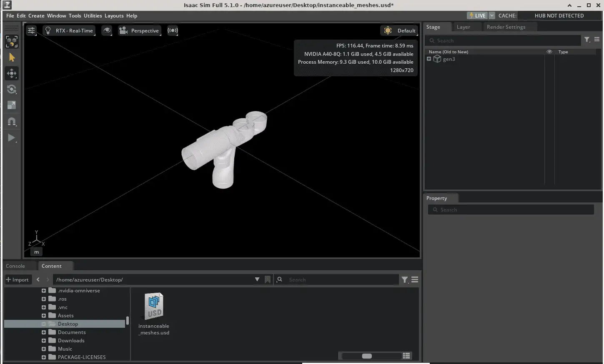Screen dimensions: 604x364
Task: Open the RTX - Real-Time renderer button
Action: [x=69, y=30]
